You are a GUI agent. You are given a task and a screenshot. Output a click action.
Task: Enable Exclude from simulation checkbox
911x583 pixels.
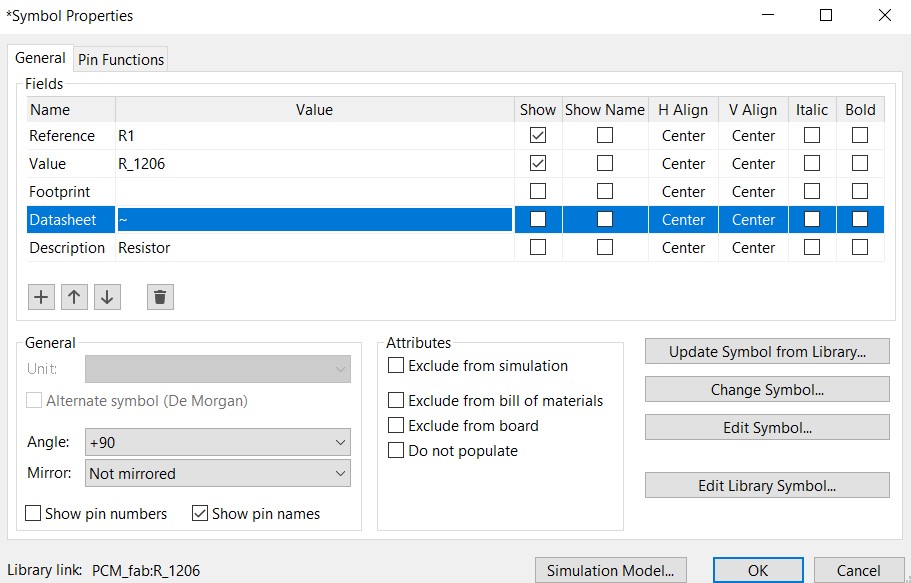click(396, 366)
